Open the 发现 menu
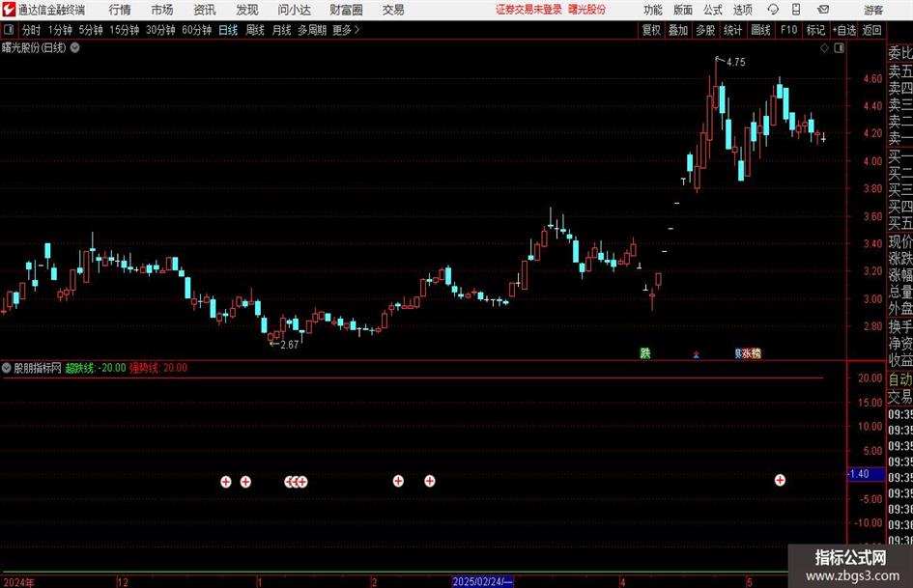 247,10
